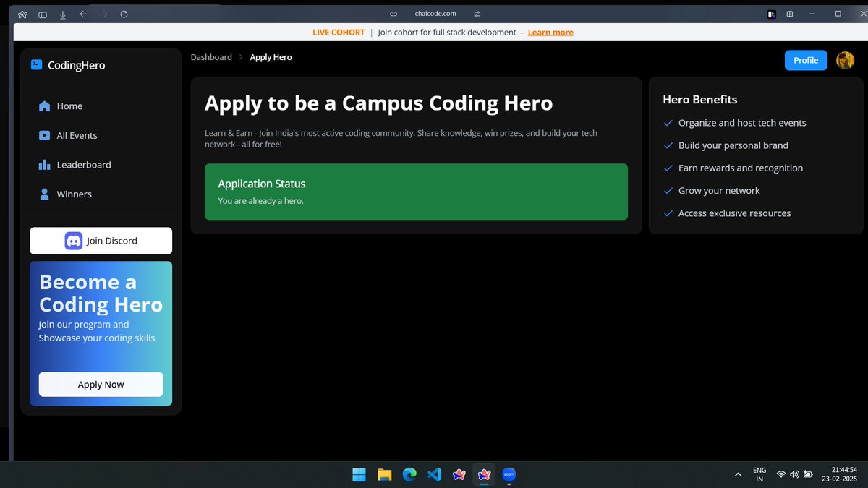
Task: Click the Leaderboard bar chart icon
Action: [x=44, y=165]
